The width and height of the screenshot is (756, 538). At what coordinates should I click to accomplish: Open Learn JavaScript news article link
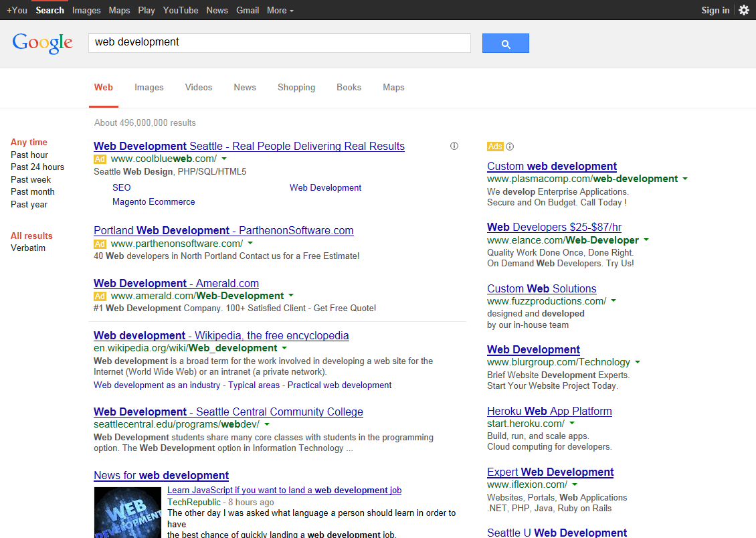(x=284, y=490)
